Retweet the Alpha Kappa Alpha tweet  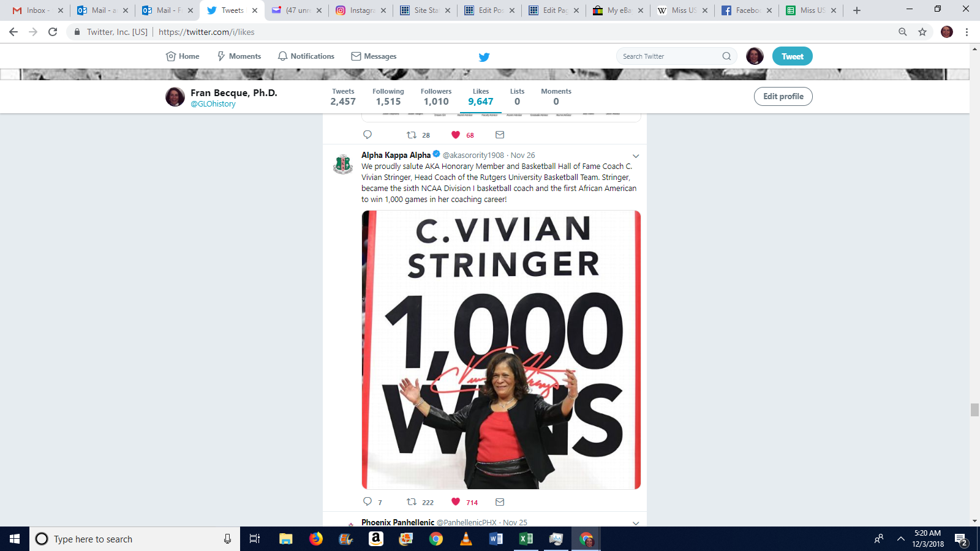[412, 502]
